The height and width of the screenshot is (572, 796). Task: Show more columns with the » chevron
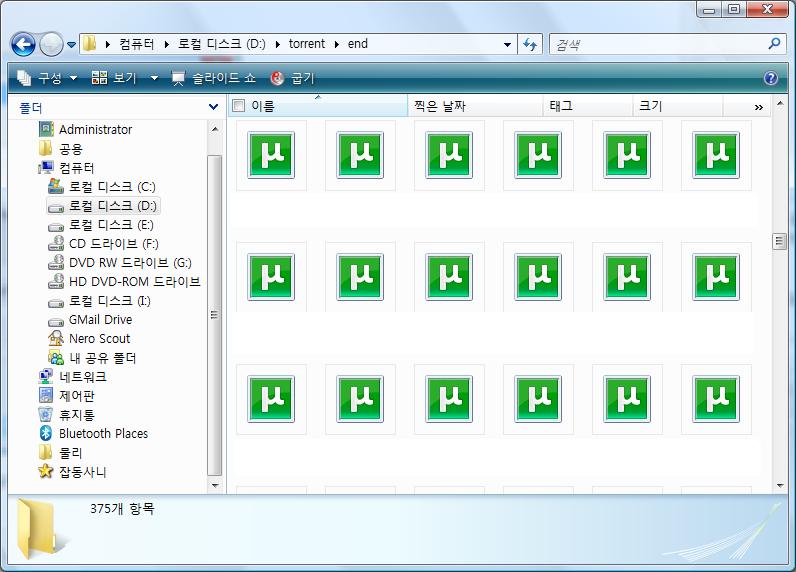click(x=758, y=107)
